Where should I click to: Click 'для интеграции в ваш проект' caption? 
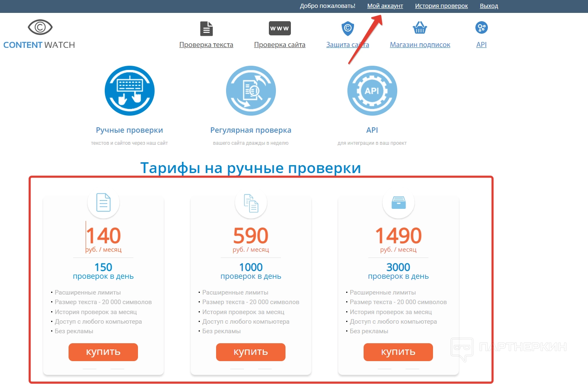(372, 143)
